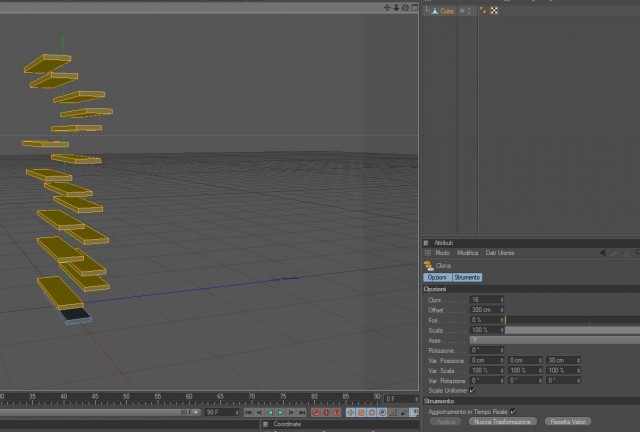Click the record keyframe button
The image size is (640, 432).
click(316, 412)
